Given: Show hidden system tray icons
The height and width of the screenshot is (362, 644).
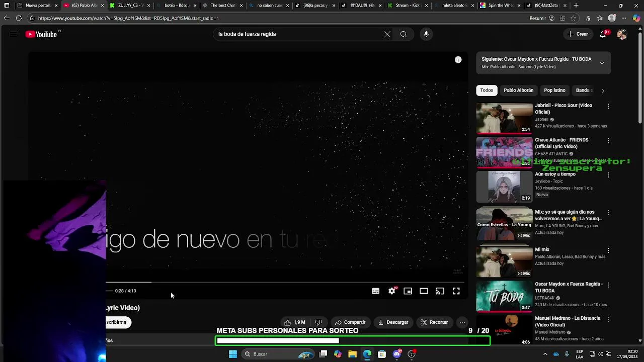Looking at the screenshot, I should coord(545,354).
